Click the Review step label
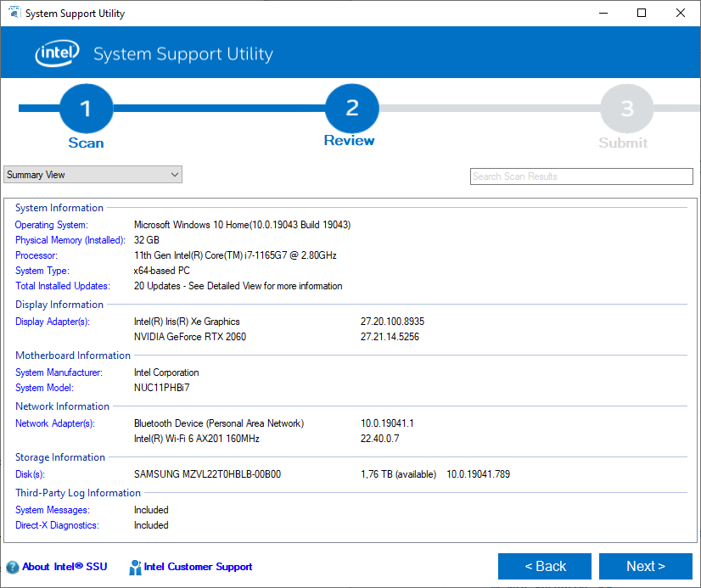701x588 pixels. pyautogui.click(x=349, y=140)
